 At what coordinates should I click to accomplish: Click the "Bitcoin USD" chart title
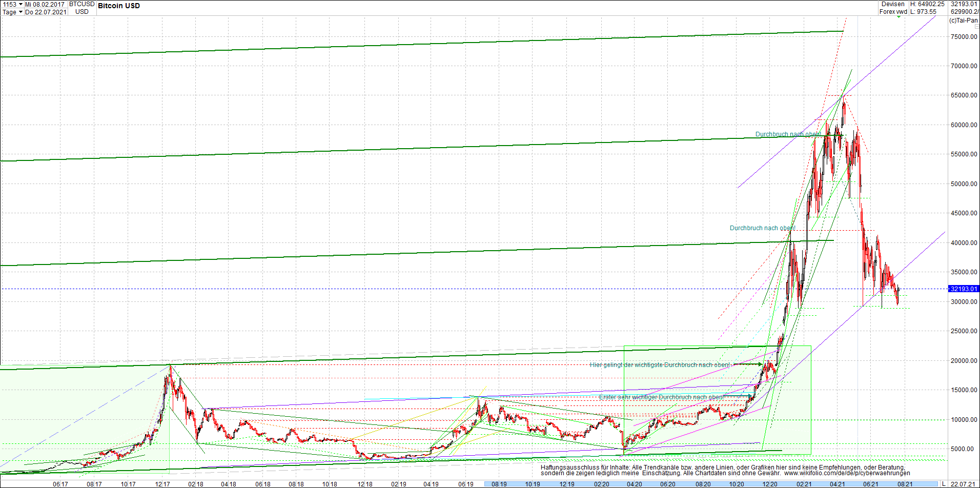pyautogui.click(x=118, y=6)
